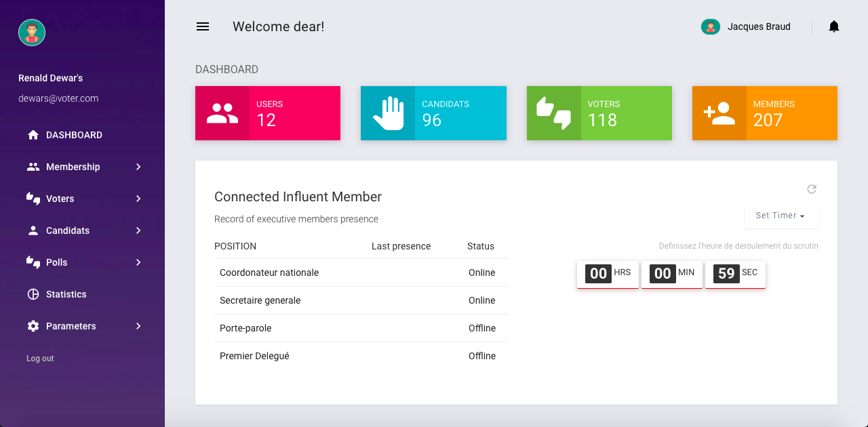Open the notifications bell
Viewport: 868px width, 427px height.
[x=834, y=26]
